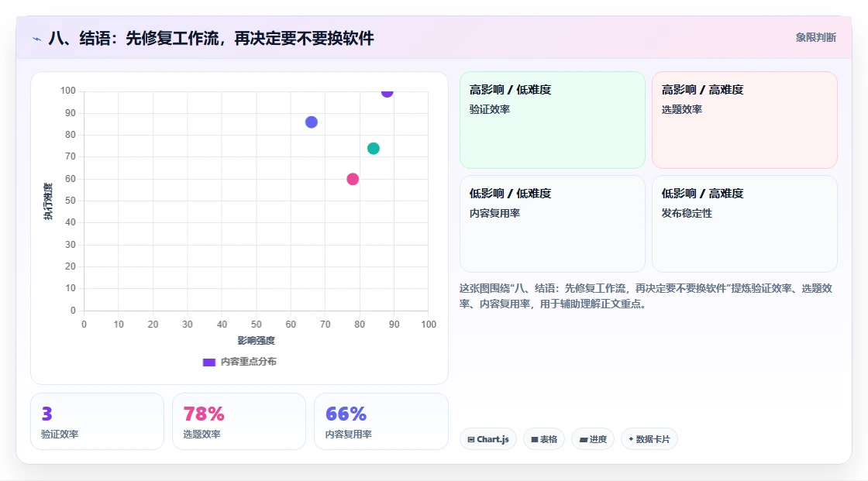
Task: Click the sparkle icon in 数据卡片 chip
Action: point(631,439)
